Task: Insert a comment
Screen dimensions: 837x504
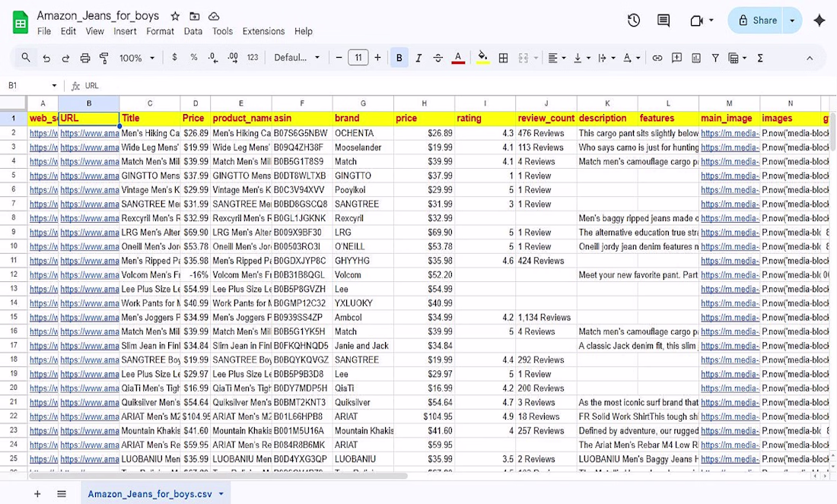Action: [x=677, y=58]
